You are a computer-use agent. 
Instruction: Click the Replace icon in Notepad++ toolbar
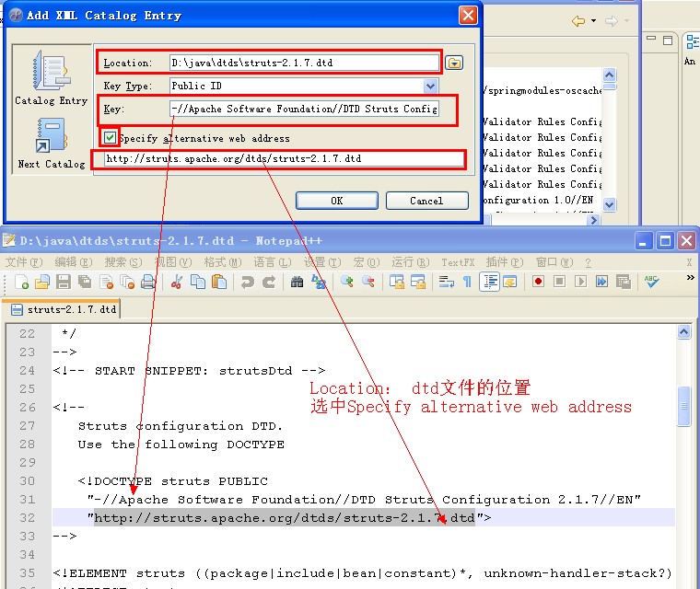click(x=319, y=282)
